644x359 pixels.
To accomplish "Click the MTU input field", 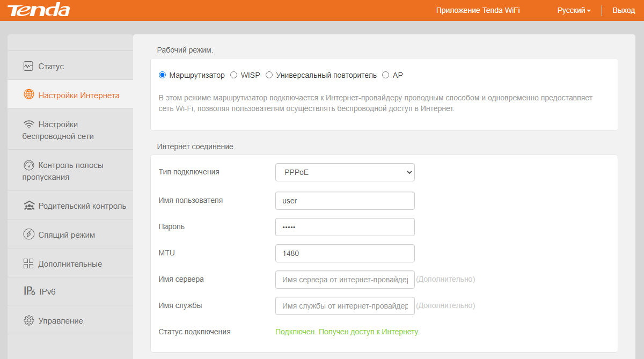I will click(x=345, y=253).
